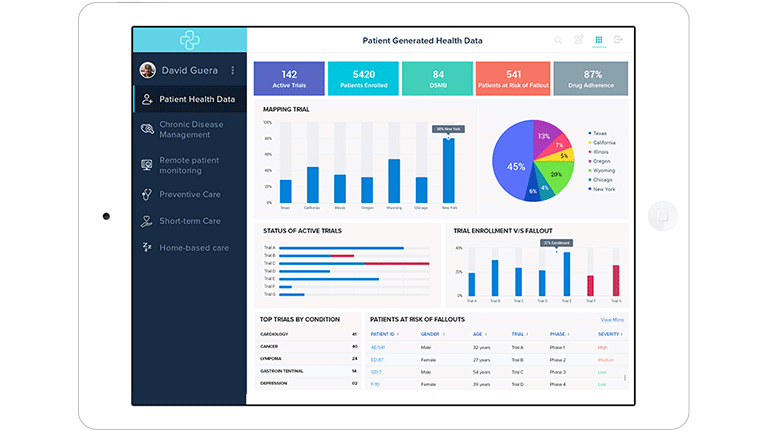Image resolution: width=768 pixels, height=432 pixels.
Task: Open the three-dot menu beside David Guera
Action: (233, 70)
